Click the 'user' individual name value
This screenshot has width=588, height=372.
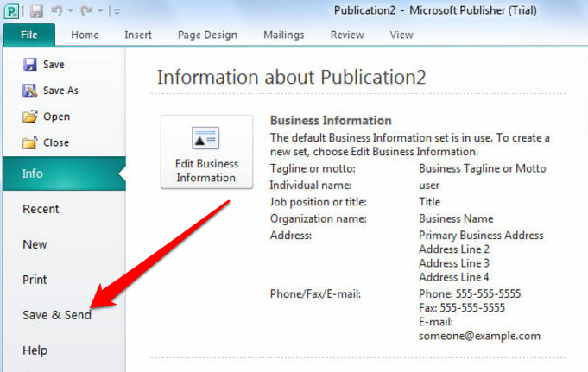(429, 186)
